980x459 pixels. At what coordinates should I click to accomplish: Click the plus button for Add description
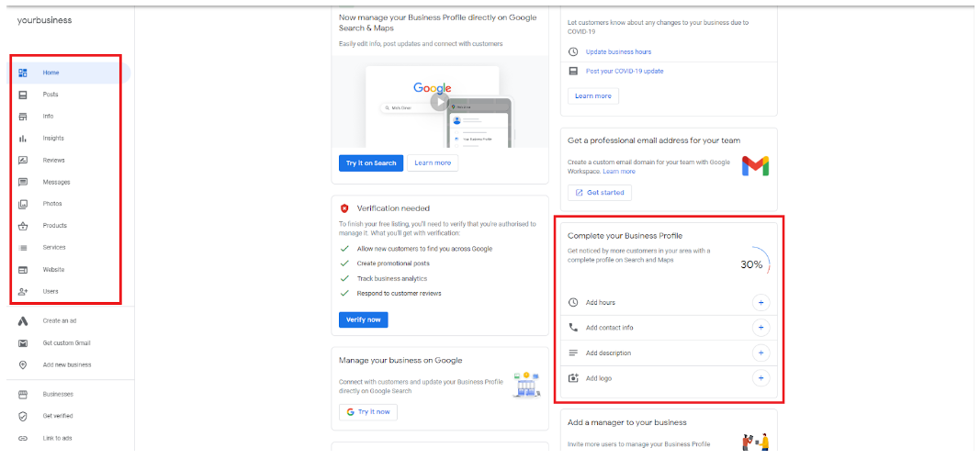click(760, 353)
